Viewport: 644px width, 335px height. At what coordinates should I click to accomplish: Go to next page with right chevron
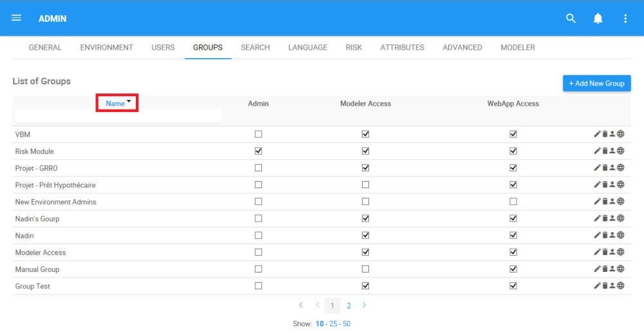[x=365, y=305]
